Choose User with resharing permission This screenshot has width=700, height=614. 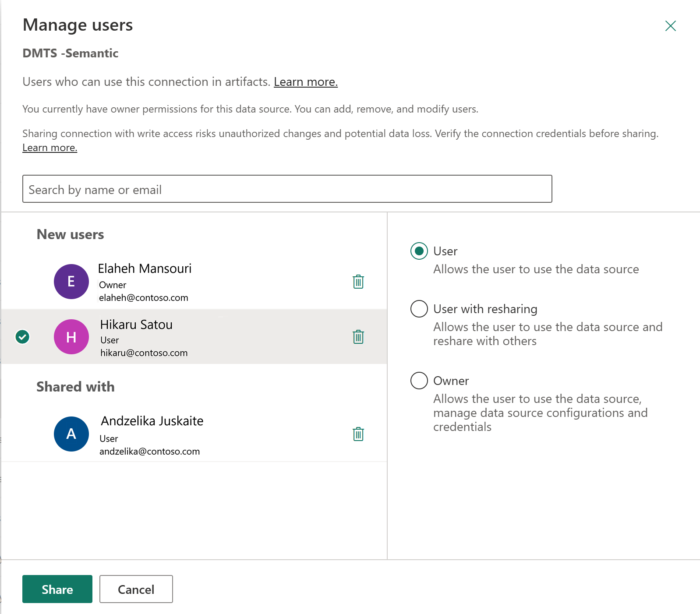(x=419, y=309)
